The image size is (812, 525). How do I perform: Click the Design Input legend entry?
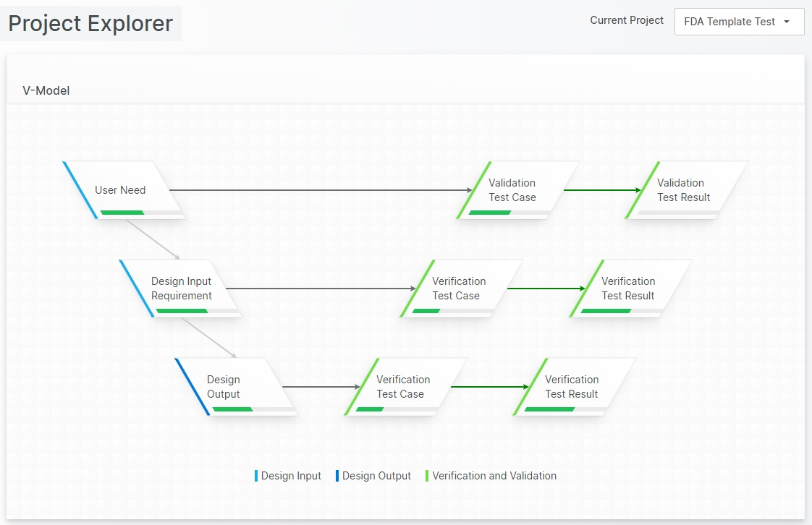pyautogui.click(x=291, y=476)
